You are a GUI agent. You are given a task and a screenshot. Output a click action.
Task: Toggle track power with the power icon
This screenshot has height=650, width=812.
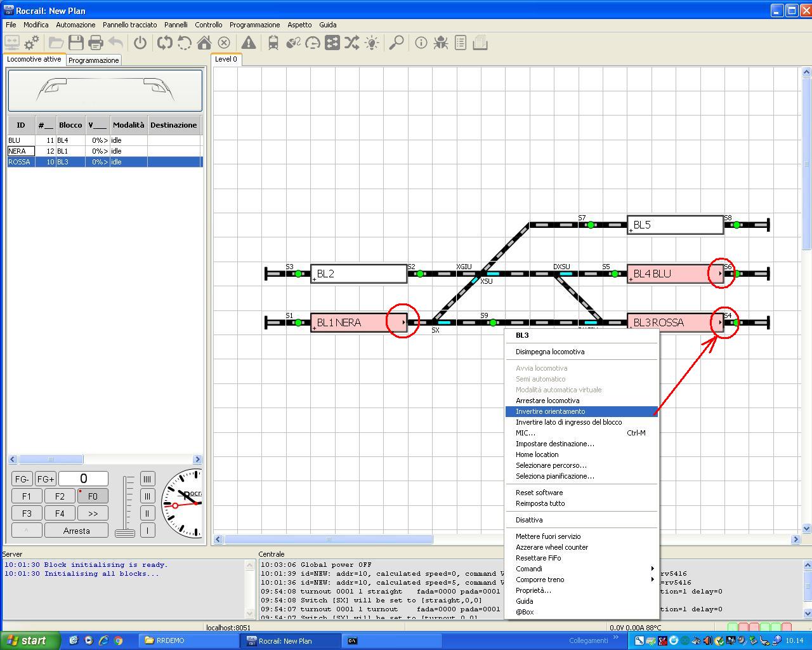140,43
